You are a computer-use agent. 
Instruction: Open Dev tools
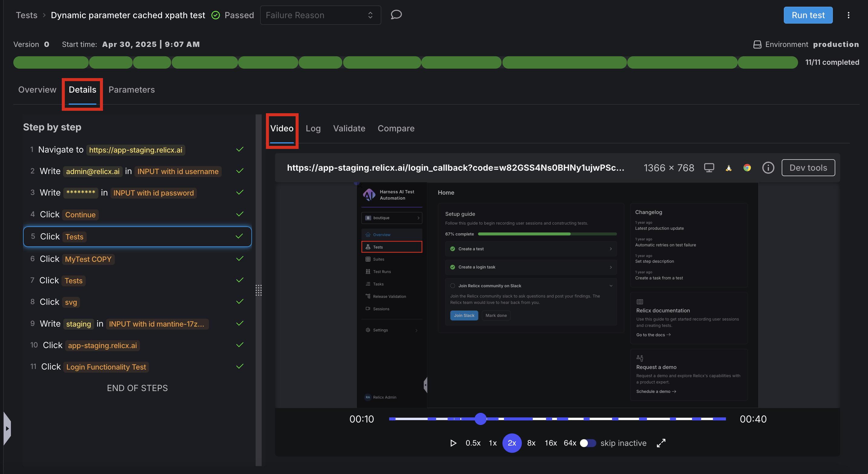pos(808,168)
